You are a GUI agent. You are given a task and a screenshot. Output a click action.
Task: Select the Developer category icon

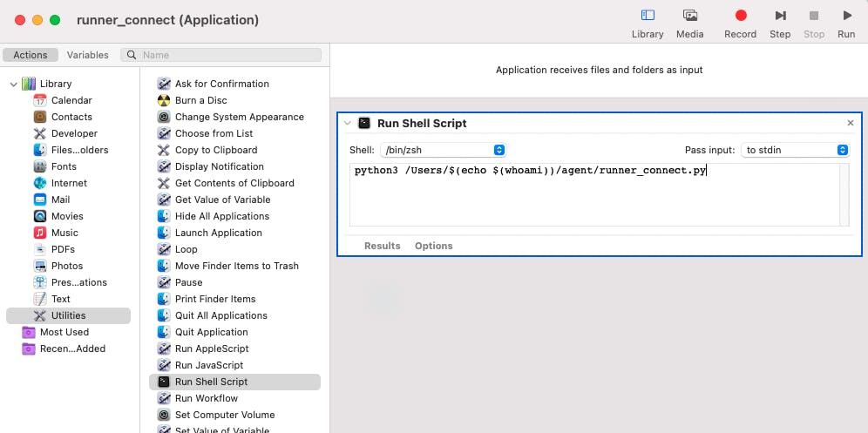[x=40, y=133]
